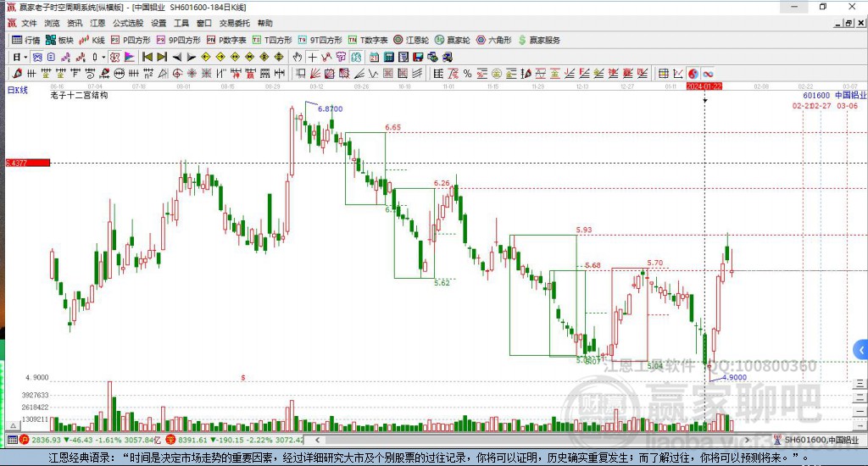Open the 9P四方形 tool
868x466 pixels.
[x=178, y=40]
